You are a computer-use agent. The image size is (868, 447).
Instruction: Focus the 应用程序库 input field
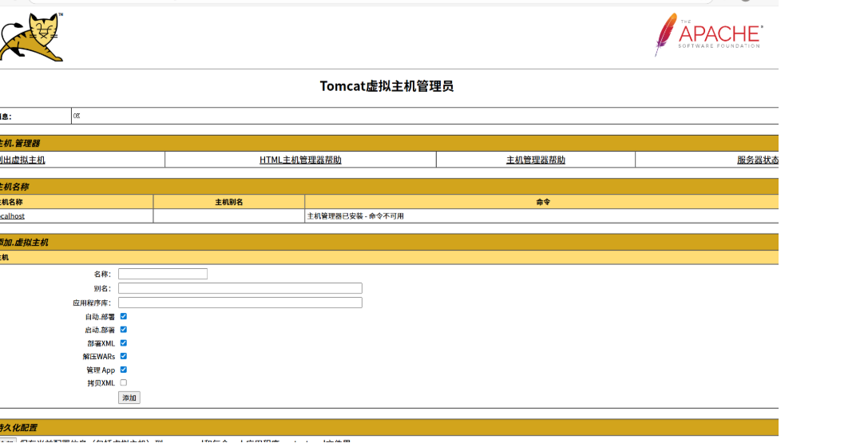pyautogui.click(x=240, y=303)
